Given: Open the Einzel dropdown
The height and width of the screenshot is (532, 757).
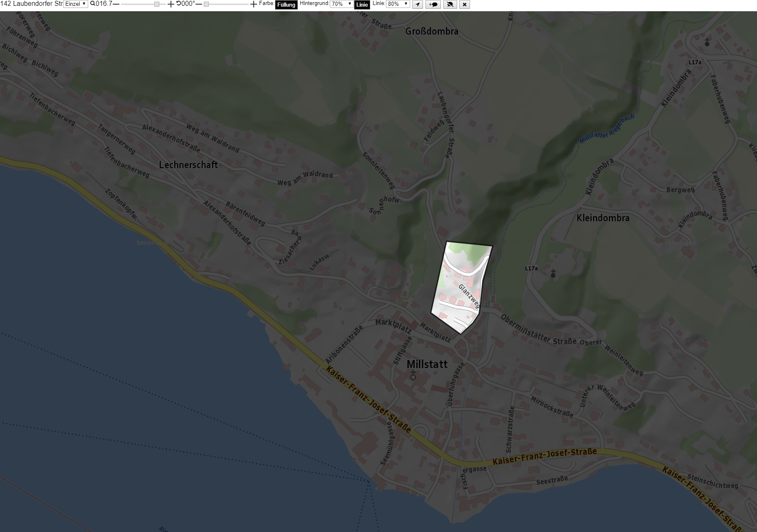Looking at the screenshot, I should tap(76, 4).
